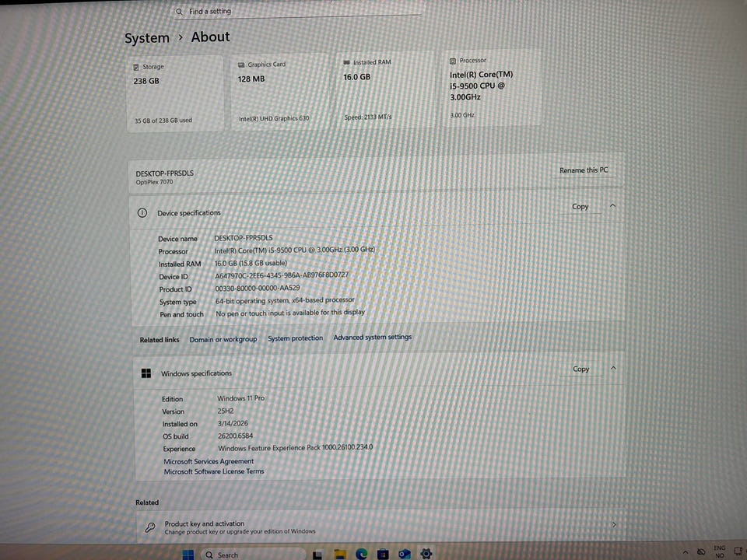Screen dimensions: 747x560
Task: Open the Processor info card
Action: pos(492,88)
